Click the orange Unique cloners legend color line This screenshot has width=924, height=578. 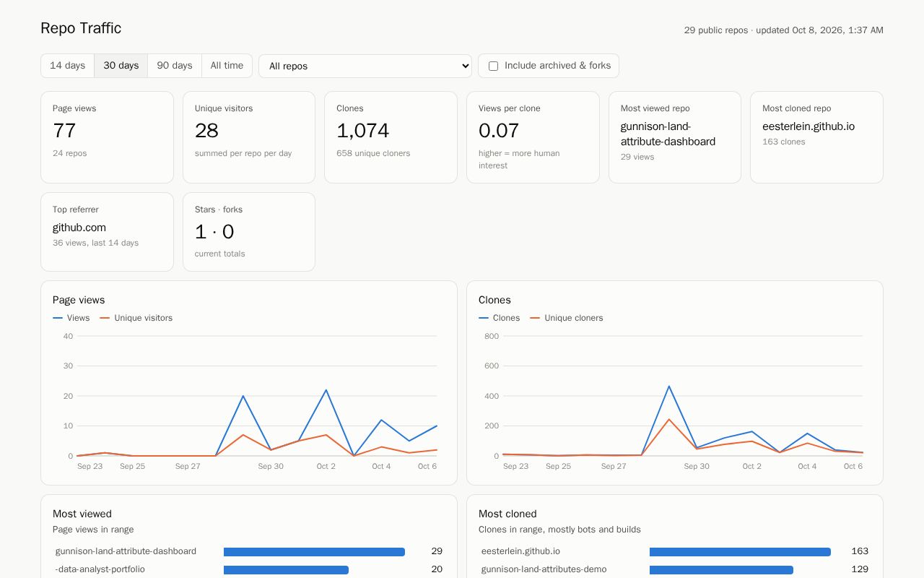[x=535, y=318]
